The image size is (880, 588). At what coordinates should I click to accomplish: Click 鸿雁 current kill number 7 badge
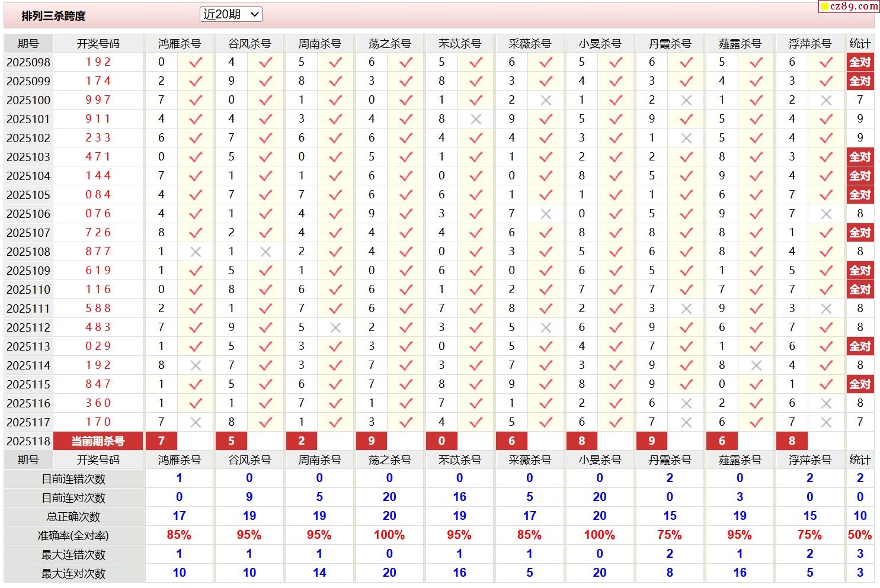(x=161, y=441)
